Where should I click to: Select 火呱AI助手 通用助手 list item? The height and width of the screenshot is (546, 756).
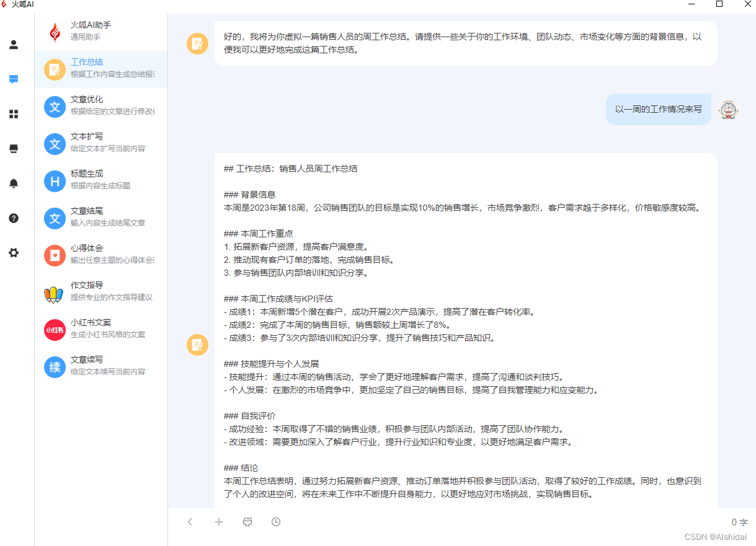tap(101, 32)
